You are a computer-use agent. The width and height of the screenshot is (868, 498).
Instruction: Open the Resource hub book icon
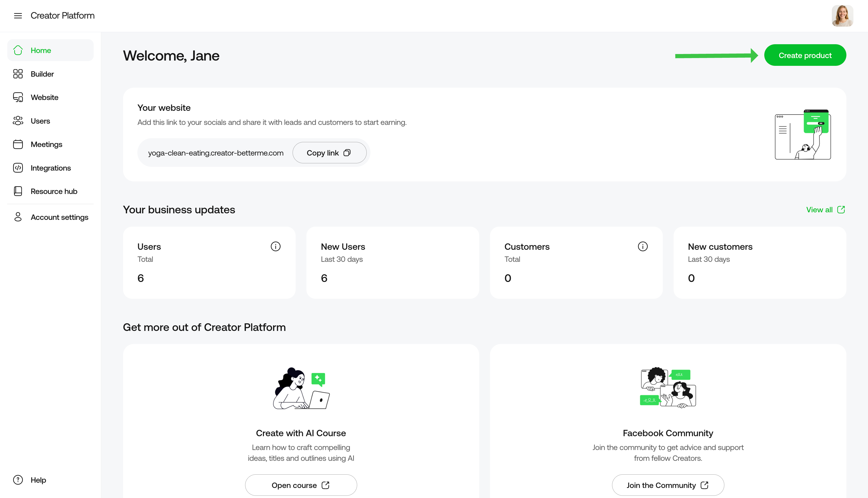(x=18, y=191)
